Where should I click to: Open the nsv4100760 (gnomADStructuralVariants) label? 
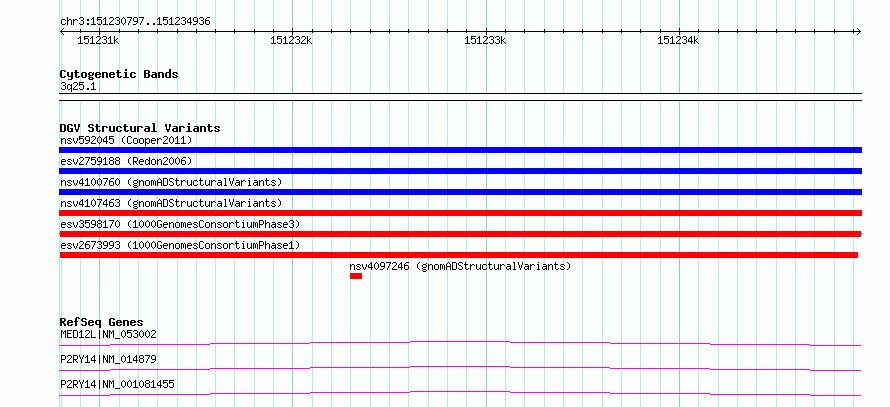171,182
